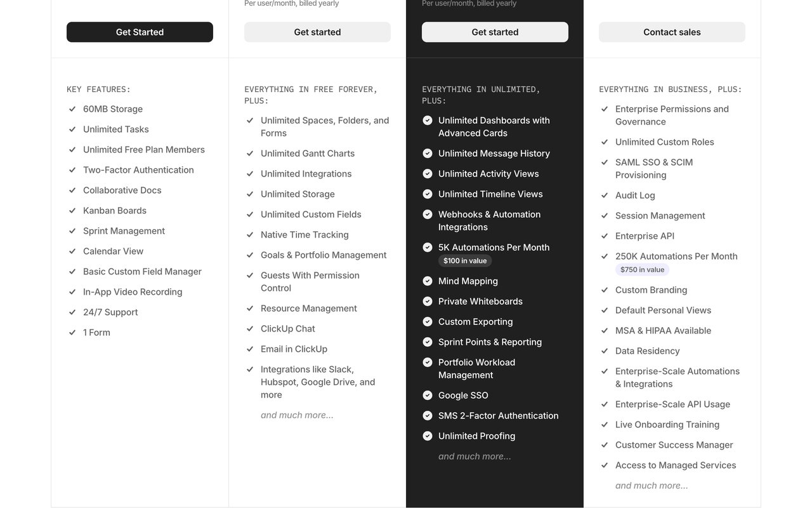Click the checkmark next to ClickUp Chat
812x508 pixels.
(x=250, y=329)
